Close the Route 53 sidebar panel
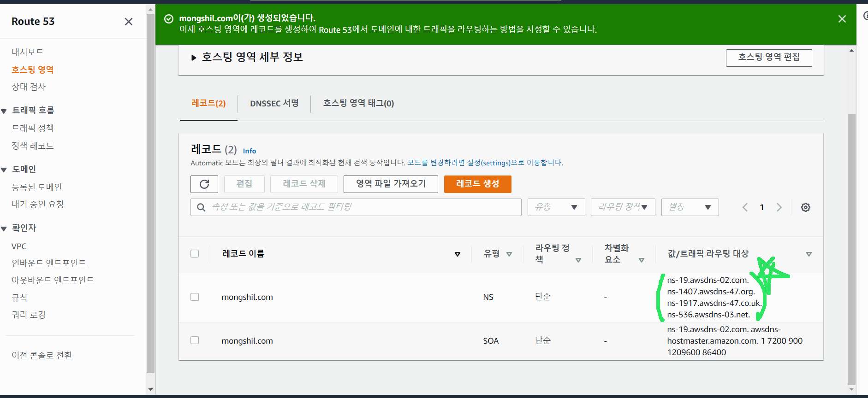Image resolution: width=868 pixels, height=398 pixels. 129,22
